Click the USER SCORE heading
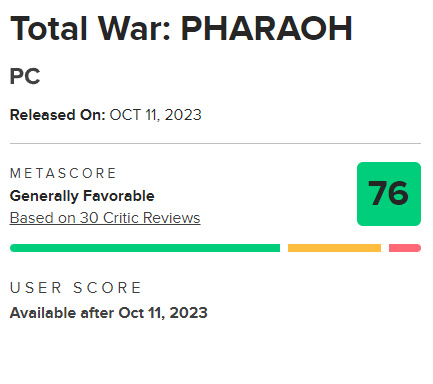 coord(76,288)
